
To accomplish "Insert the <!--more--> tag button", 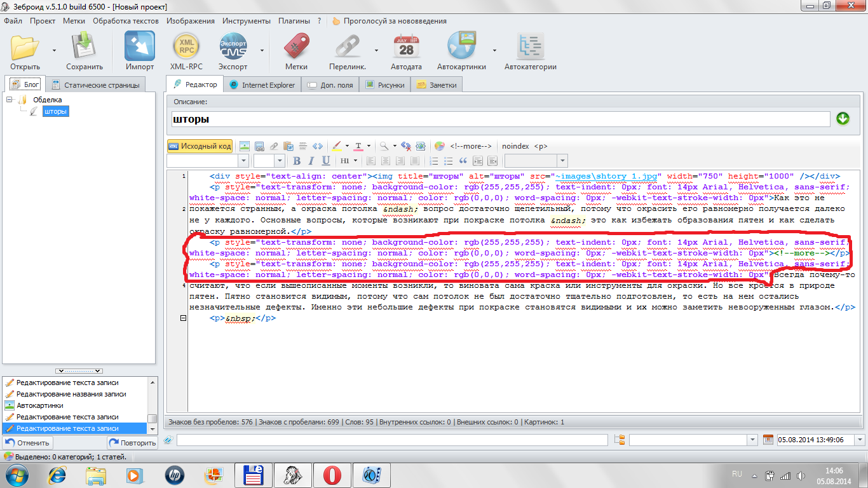I will (471, 146).
